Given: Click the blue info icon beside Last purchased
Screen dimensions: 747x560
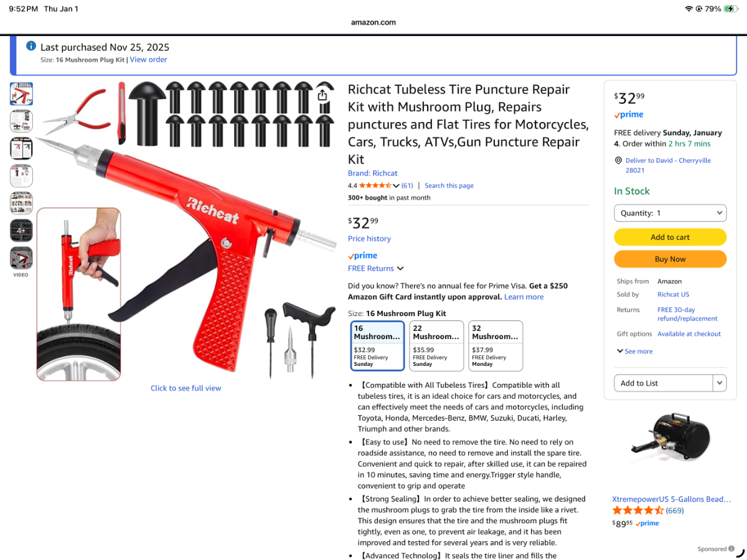Looking at the screenshot, I should 31,46.
